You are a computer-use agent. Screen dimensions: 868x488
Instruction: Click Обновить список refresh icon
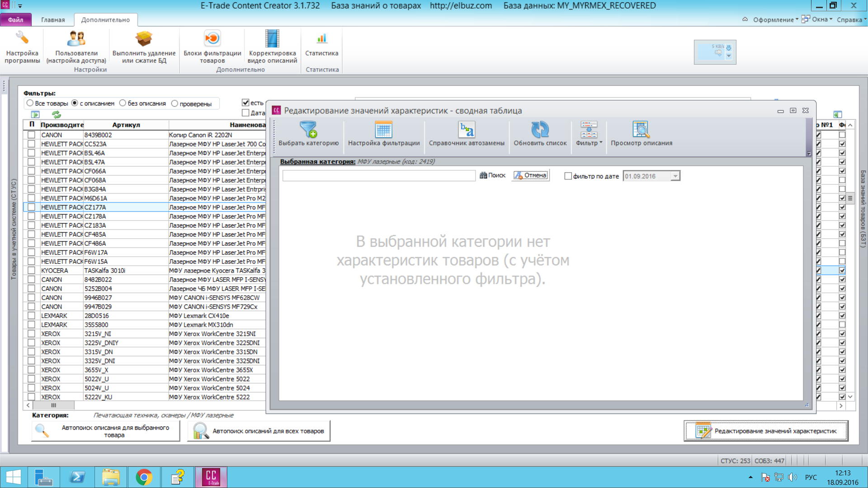[x=540, y=130]
